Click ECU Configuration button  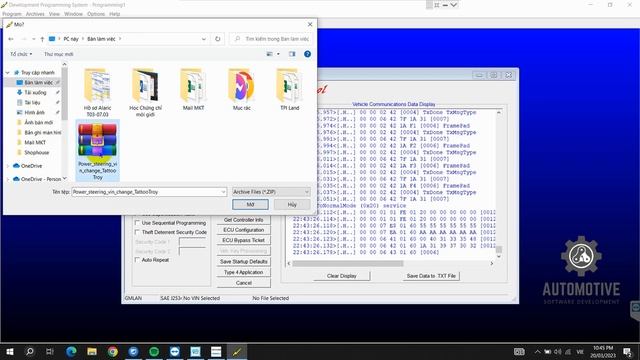(x=244, y=230)
